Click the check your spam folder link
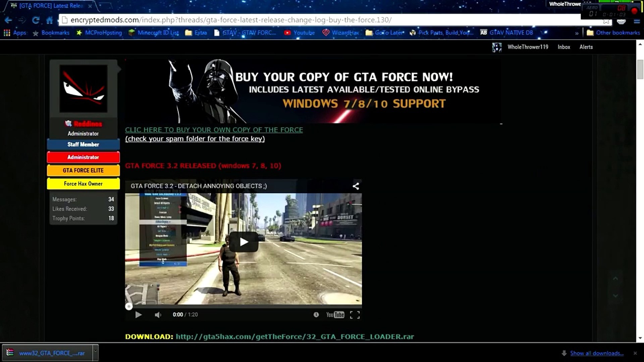The image size is (644, 362). 195,139
